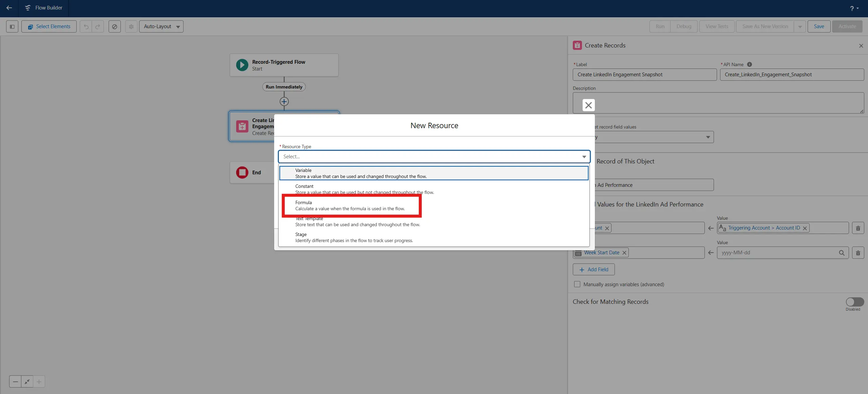
Task: Delete the Account field row
Action: point(858,228)
